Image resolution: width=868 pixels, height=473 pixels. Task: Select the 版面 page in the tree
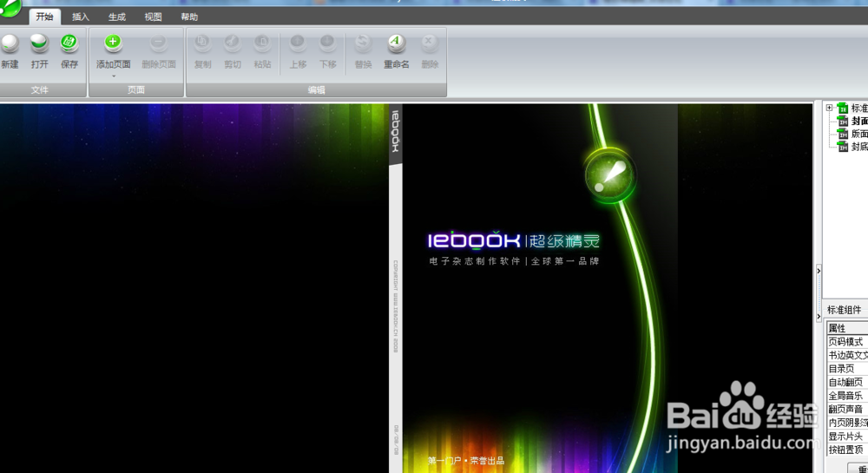click(x=859, y=134)
